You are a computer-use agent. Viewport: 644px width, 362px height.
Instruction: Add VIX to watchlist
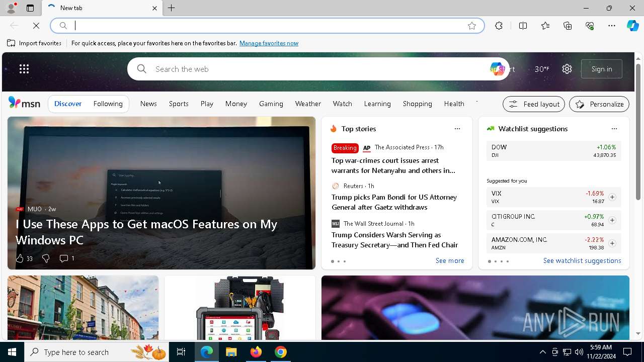click(x=612, y=197)
